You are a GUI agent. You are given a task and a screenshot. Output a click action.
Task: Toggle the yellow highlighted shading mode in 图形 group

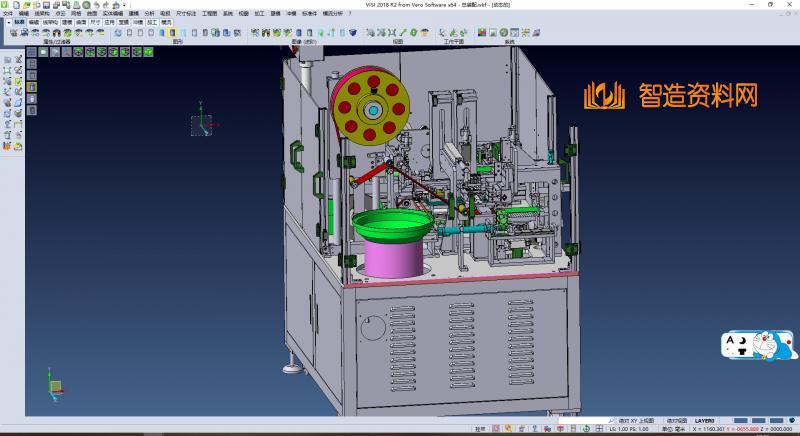(172, 33)
